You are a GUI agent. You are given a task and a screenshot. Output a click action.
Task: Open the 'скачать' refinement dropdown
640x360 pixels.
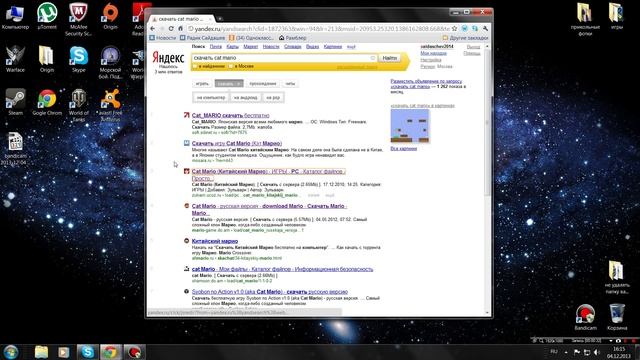[229, 84]
